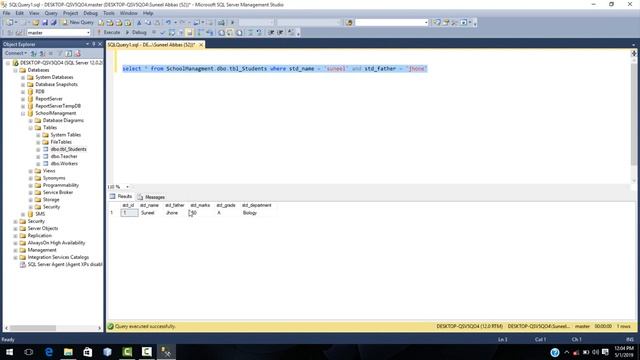Parse the query with the checkmark icon
The image size is (640, 360).
click(x=162, y=32)
